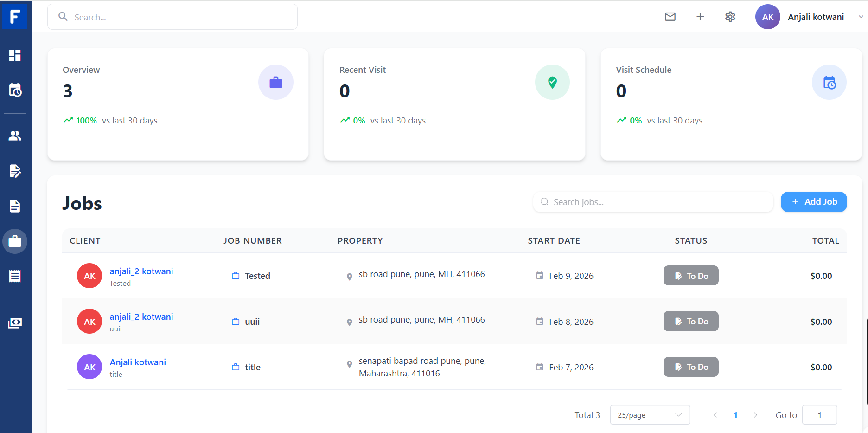Open the quotes edit-document sidebar icon

(15, 171)
